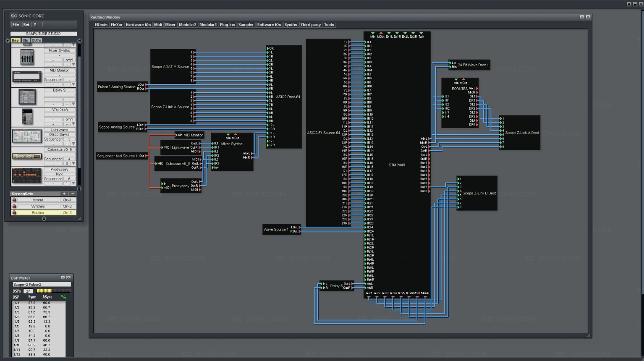Select the Scope Z-Link A Dest module

[520, 133]
